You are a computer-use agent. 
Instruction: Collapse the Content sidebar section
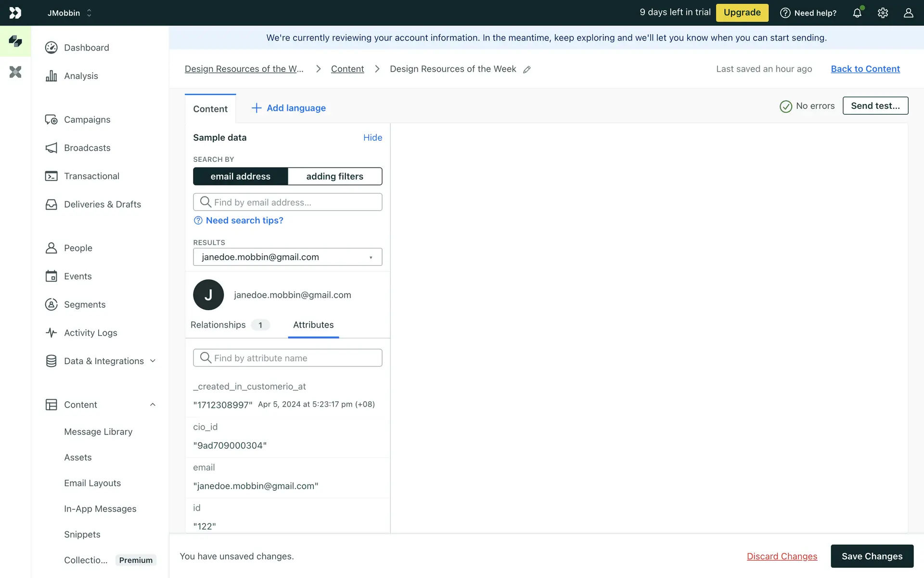153,405
